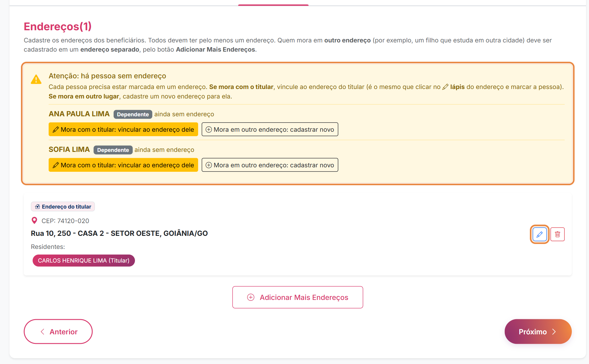Screen dimensions: 589x364
Task: Click the Dependente badge next to ANA PAULA LIMA
Action: pos(133,114)
